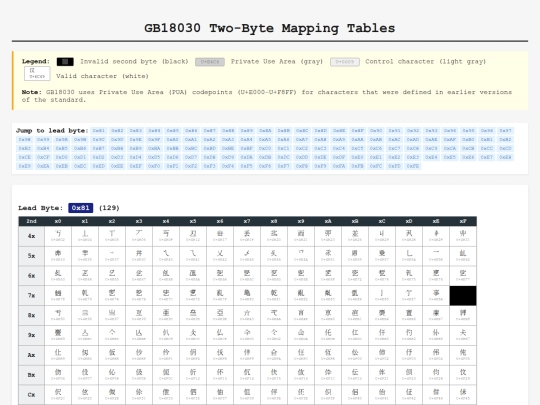
Task: Jump to lead byte 0x8F
Action: tap(358, 131)
